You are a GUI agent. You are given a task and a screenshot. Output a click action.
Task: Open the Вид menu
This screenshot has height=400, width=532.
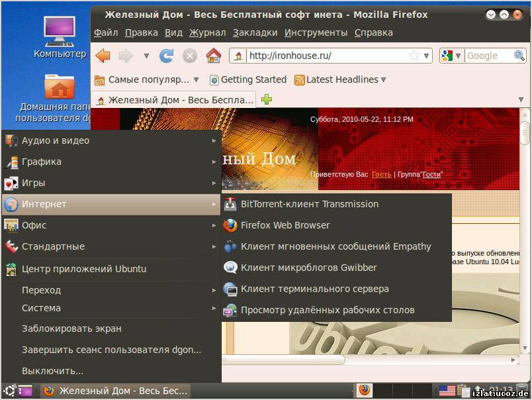173,32
